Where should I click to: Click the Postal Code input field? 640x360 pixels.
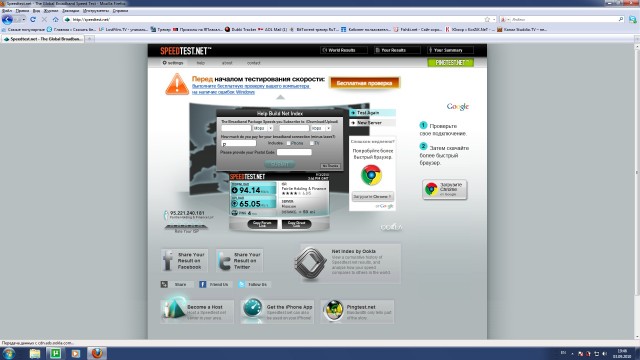coord(294,152)
